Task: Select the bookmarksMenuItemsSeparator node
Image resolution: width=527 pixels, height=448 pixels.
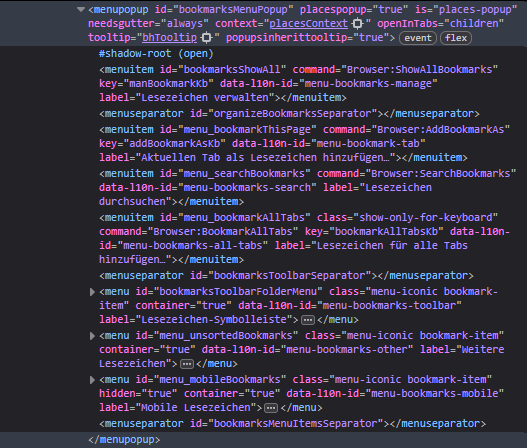Action: (292, 424)
